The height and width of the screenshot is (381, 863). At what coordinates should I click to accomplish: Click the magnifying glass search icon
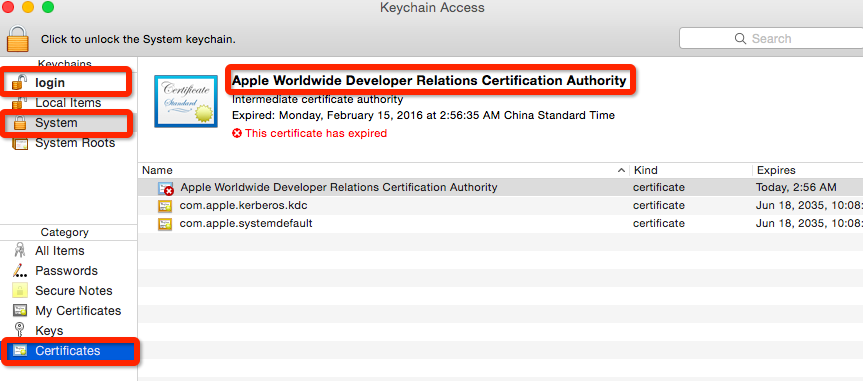pyautogui.click(x=740, y=39)
